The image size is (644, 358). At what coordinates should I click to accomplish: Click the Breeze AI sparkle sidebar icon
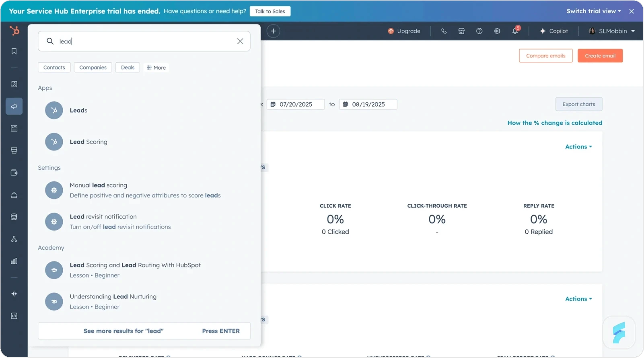click(14, 294)
